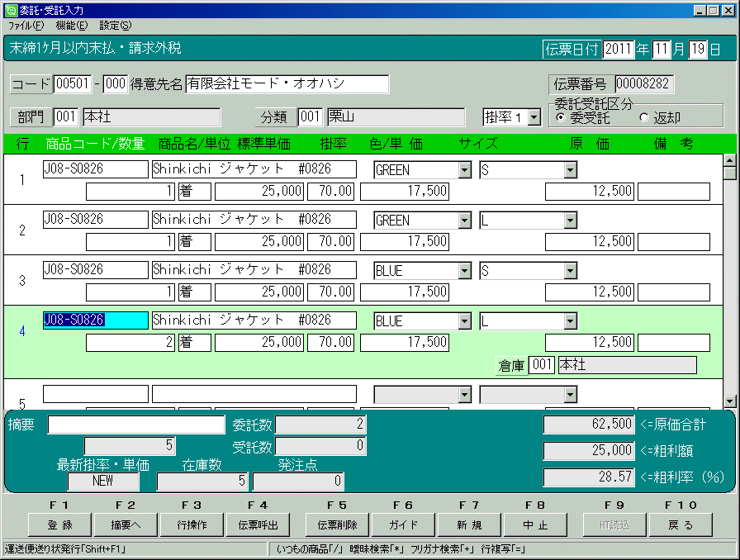Click the 受託数 value field
740x560 pixels.
coord(320,446)
